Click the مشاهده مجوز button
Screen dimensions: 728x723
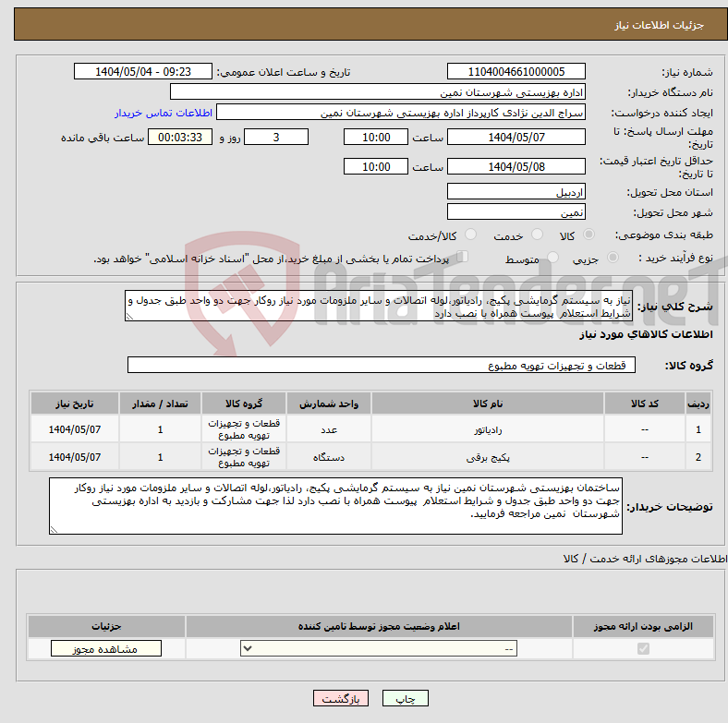pyautogui.click(x=106, y=648)
